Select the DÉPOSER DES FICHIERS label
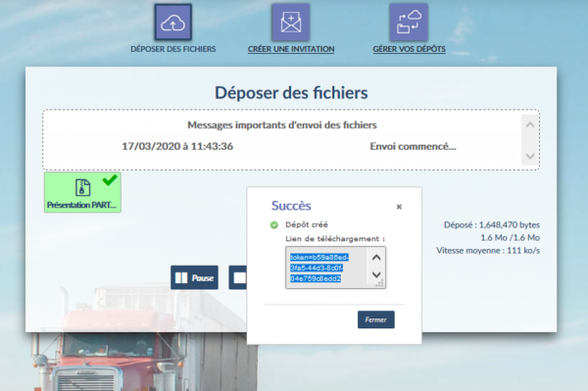 172,49
